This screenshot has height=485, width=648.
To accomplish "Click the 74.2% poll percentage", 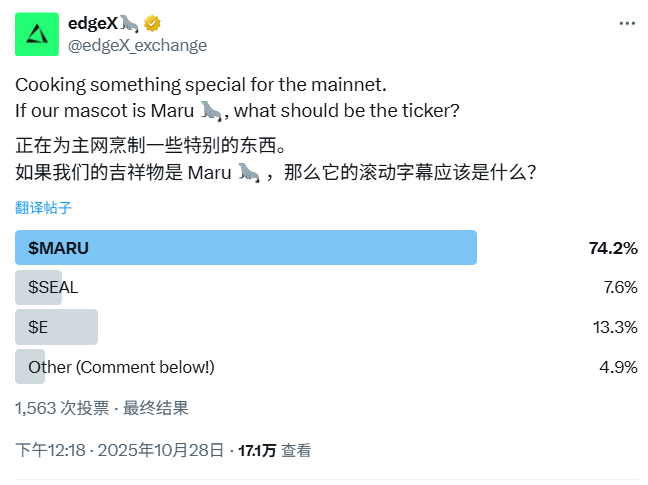I will pos(614,248).
